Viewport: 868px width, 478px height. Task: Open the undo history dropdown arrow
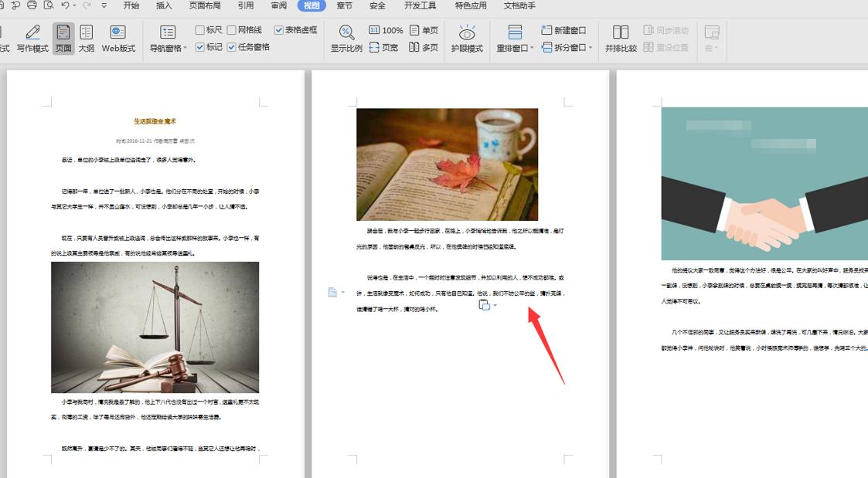[75, 6]
